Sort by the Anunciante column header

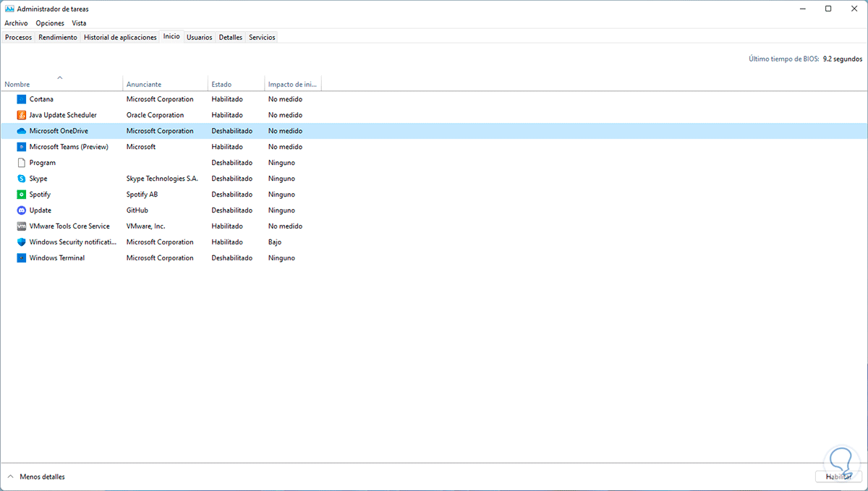[x=166, y=84]
